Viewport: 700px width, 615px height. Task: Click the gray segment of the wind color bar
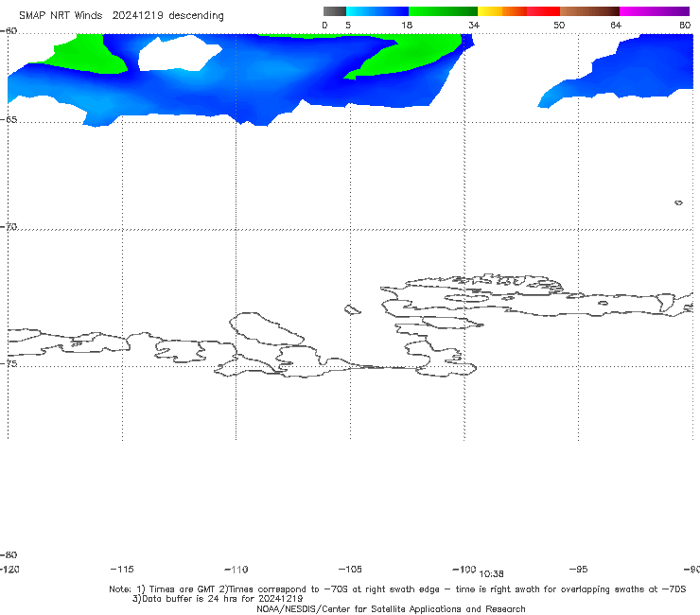[335, 11]
